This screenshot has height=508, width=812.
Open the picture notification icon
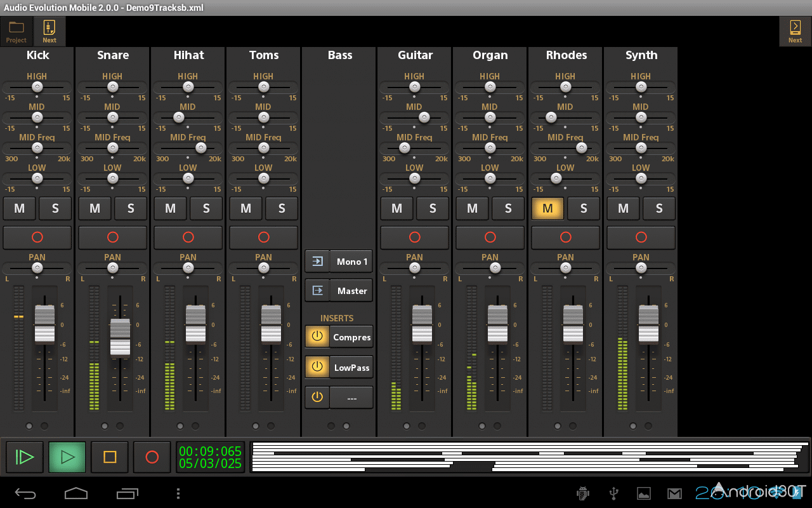pos(643,493)
